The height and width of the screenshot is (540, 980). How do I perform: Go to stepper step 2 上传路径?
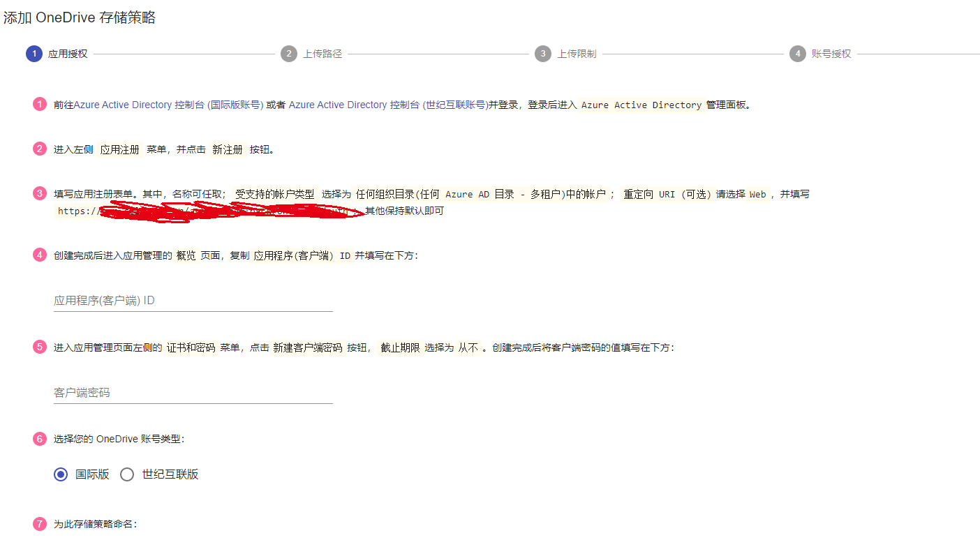point(312,54)
